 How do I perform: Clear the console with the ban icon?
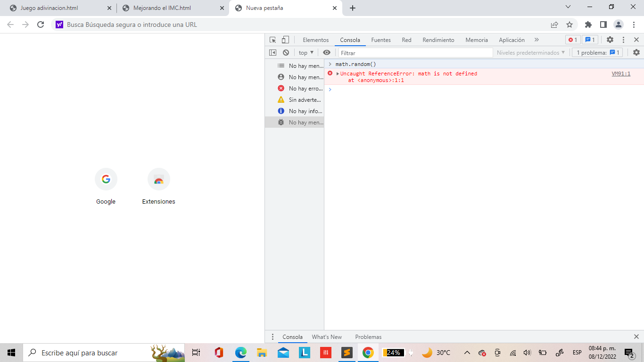click(286, 53)
